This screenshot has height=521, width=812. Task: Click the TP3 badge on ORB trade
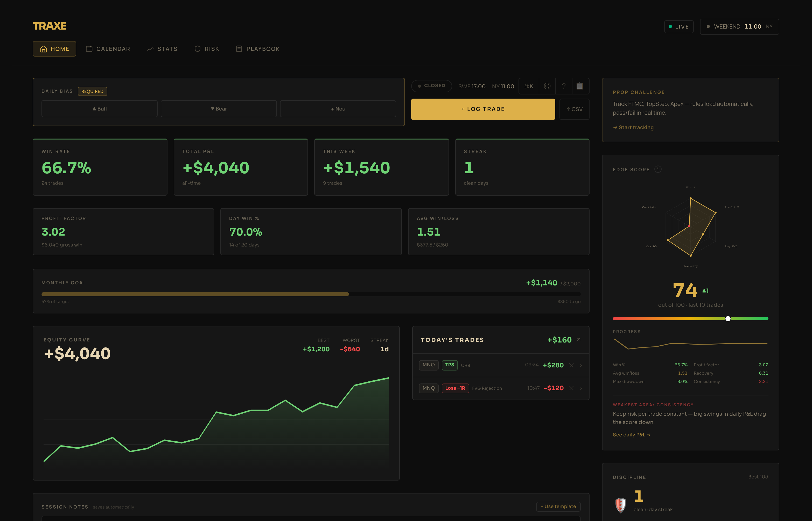point(450,365)
